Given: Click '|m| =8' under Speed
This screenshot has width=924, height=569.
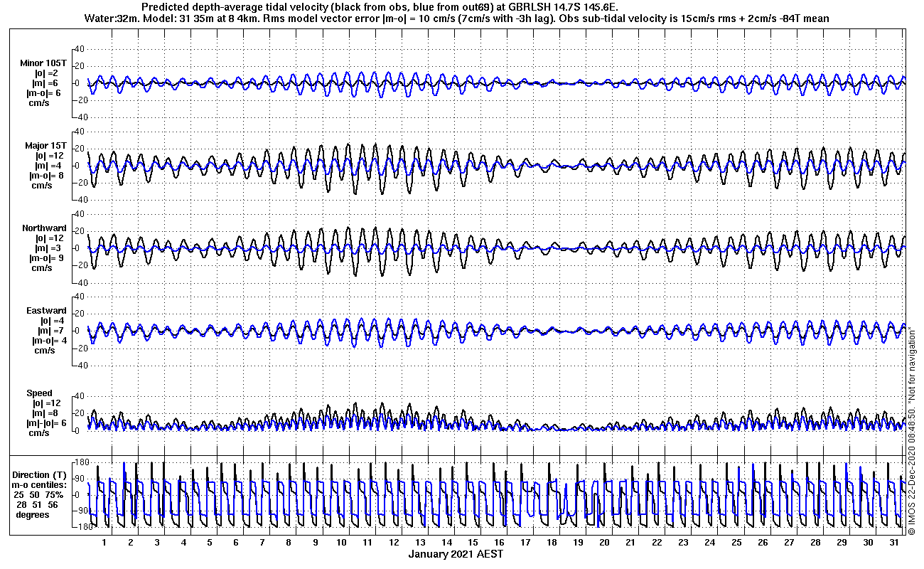Looking at the screenshot, I should pyautogui.click(x=47, y=413).
